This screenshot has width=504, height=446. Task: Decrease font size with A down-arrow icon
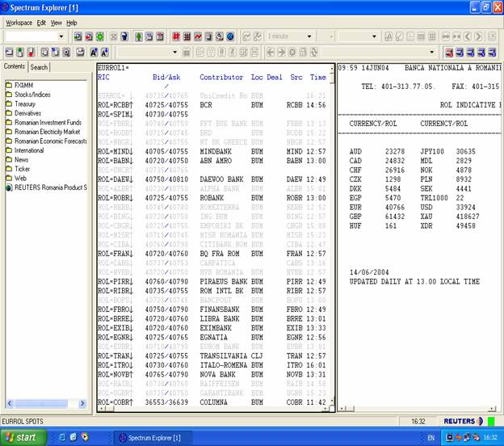(105, 52)
